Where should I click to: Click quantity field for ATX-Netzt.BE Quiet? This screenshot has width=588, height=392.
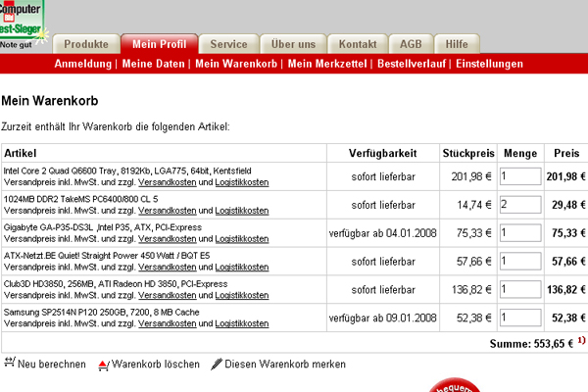coord(520,261)
